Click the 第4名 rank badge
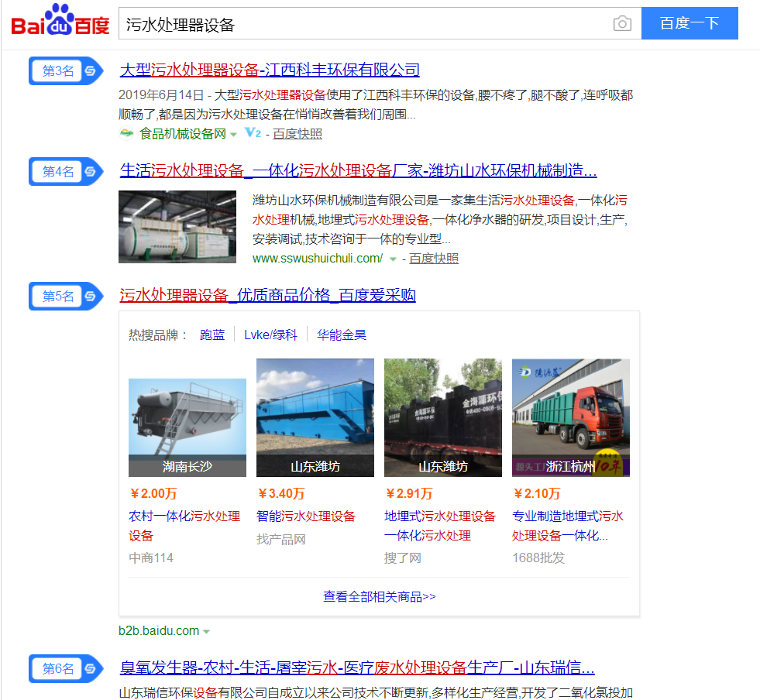 pos(65,171)
